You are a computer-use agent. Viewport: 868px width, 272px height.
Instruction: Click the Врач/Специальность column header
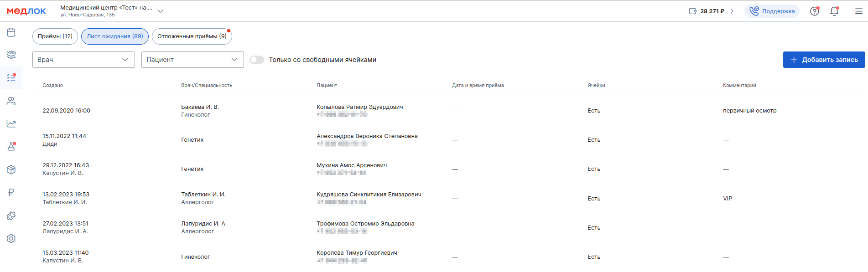pyautogui.click(x=207, y=85)
